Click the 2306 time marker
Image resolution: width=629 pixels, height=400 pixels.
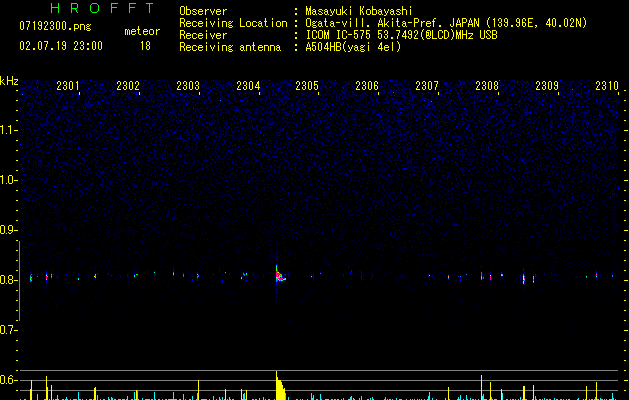click(367, 86)
